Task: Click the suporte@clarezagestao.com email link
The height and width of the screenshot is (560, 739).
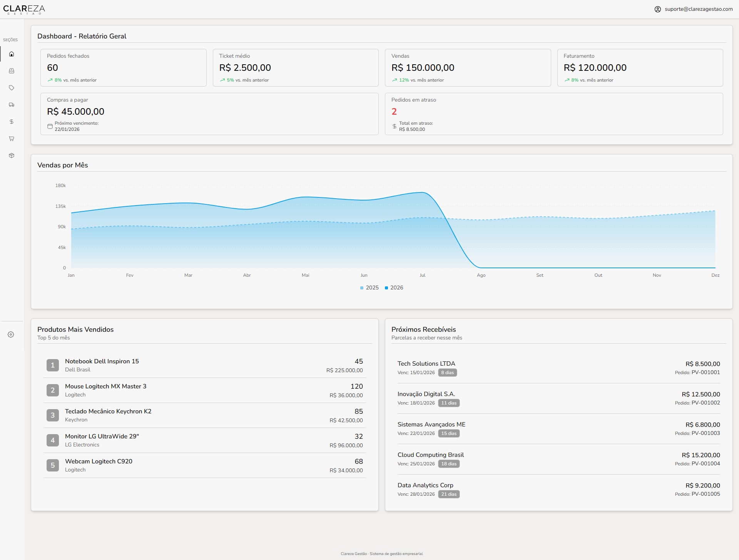Action: click(699, 9)
